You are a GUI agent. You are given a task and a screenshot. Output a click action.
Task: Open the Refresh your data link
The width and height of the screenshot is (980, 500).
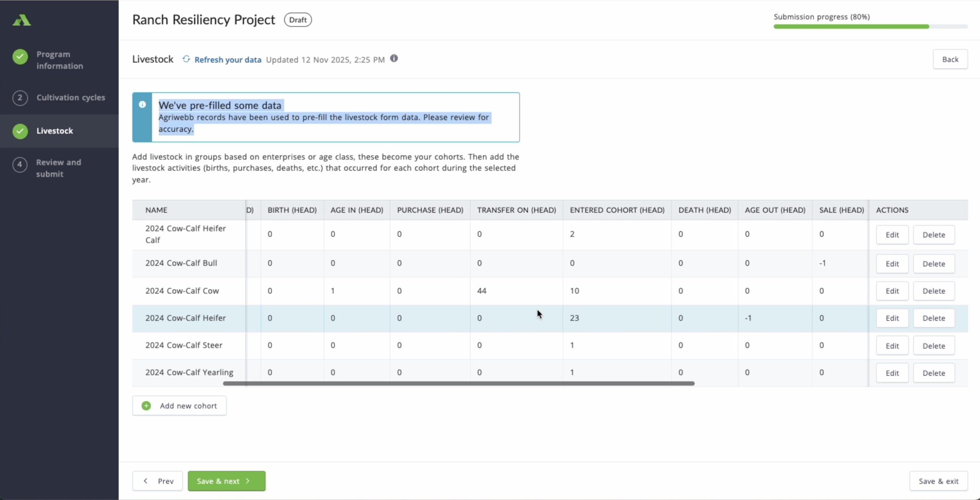tap(228, 59)
